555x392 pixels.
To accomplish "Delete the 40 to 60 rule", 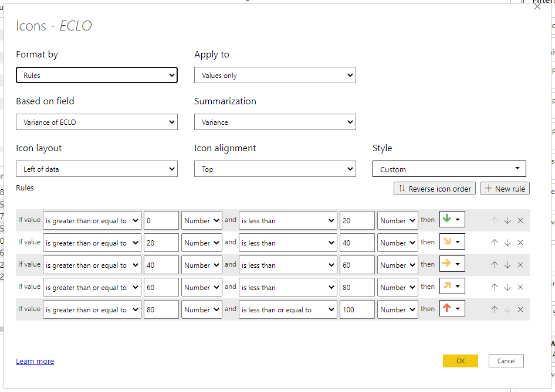I will coord(520,265).
